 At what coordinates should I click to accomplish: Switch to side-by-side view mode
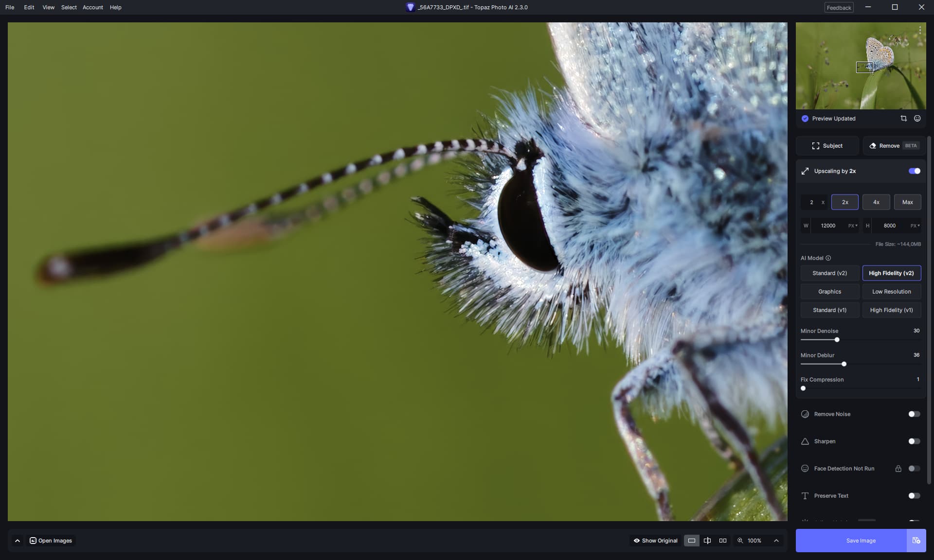click(x=723, y=541)
